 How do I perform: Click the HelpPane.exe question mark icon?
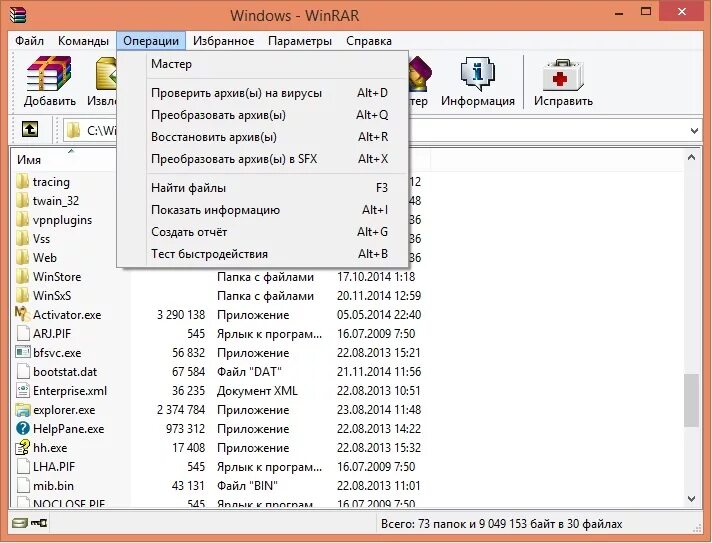23,429
